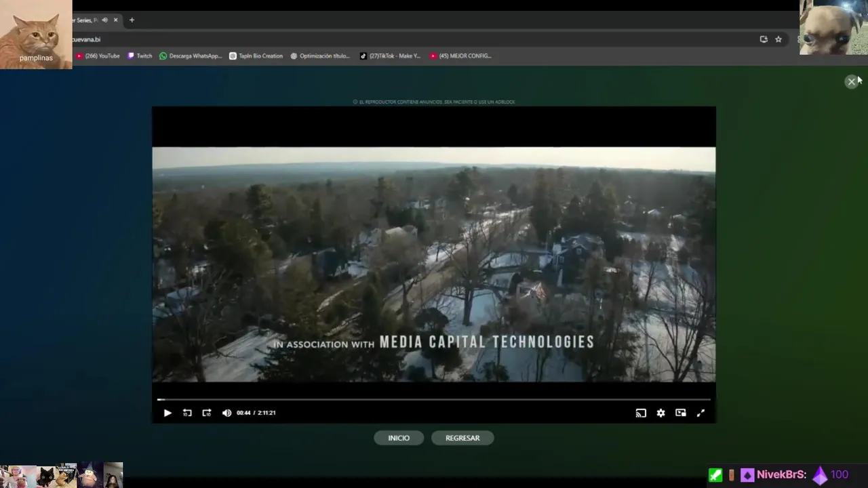868x488 pixels.
Task: Click the pamplinas cat avatar overlay
Action: click(36, 34)
